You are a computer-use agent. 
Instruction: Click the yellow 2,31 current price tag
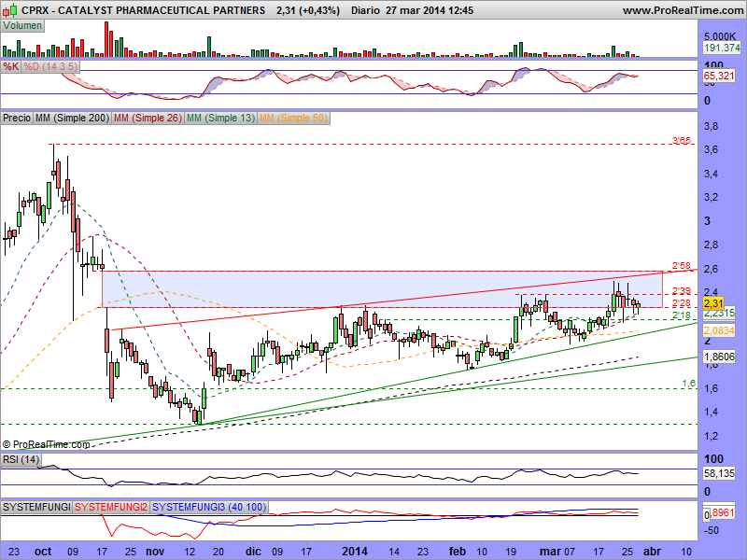point(715,303)
